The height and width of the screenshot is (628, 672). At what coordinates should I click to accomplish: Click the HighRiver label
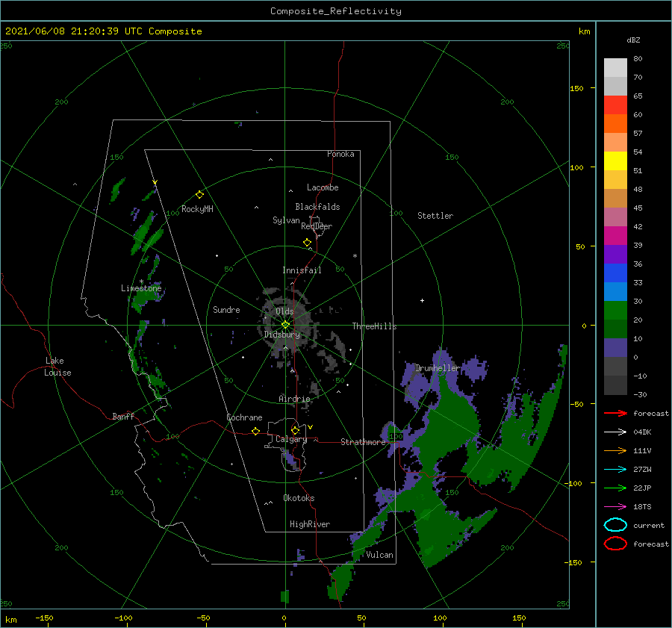tap(310, 524)
